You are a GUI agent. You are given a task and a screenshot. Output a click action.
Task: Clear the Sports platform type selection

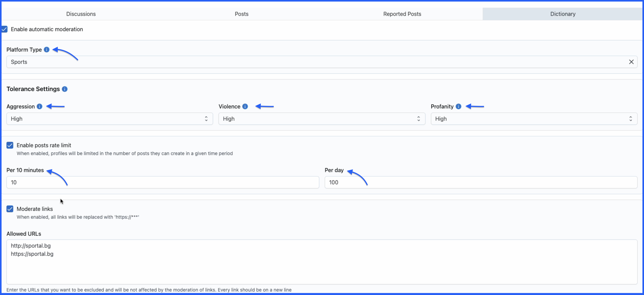point(631,62)
